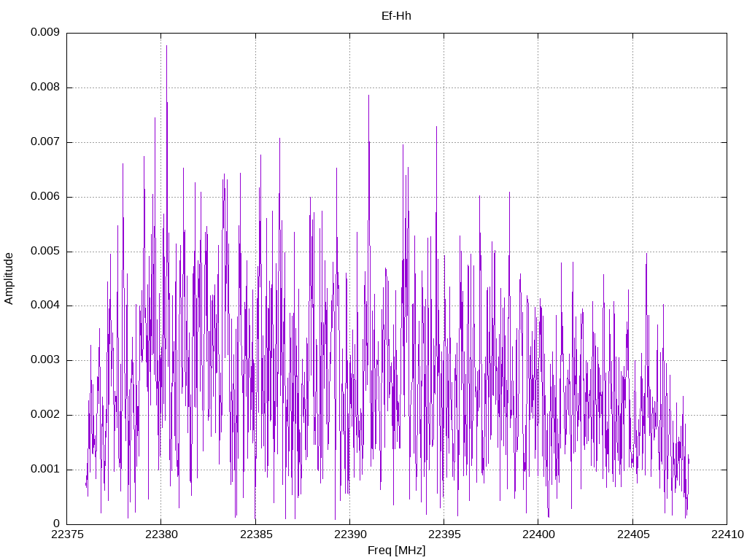This screenshot has width=747, height=560.
Task: Click the plot title Ef-Hh
Action: pyautogui.click(x=396, y=16)
